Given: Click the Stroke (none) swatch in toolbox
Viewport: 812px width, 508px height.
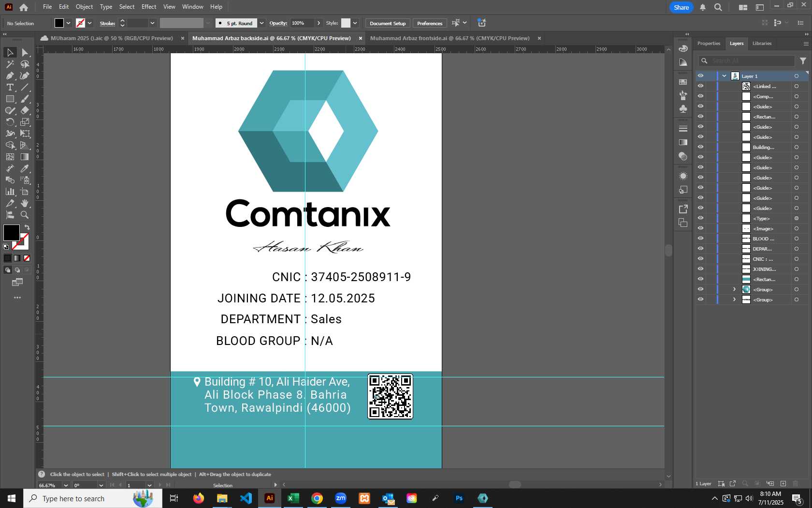Looking at the screenshot, I should click(21, 241).
